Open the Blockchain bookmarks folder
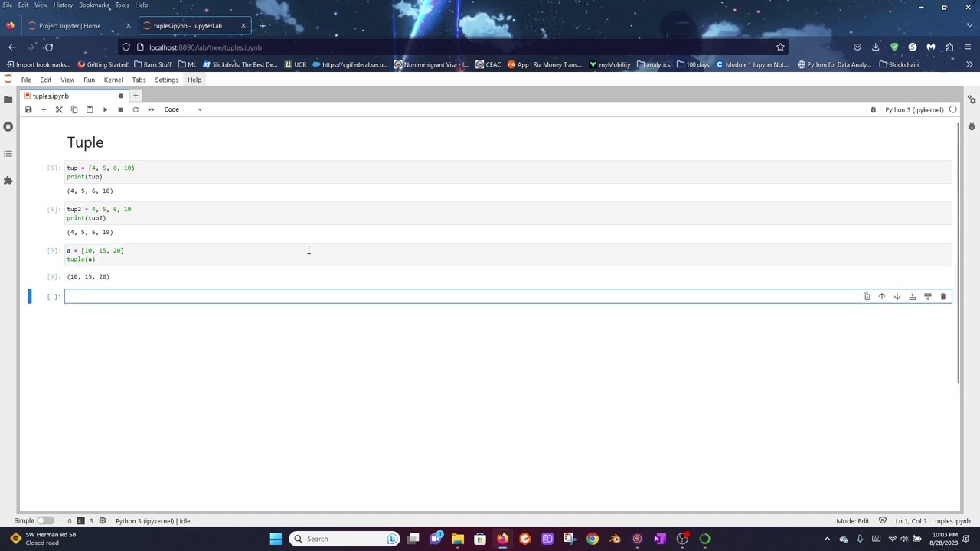980x551 pixels. (x=899, y=64)
